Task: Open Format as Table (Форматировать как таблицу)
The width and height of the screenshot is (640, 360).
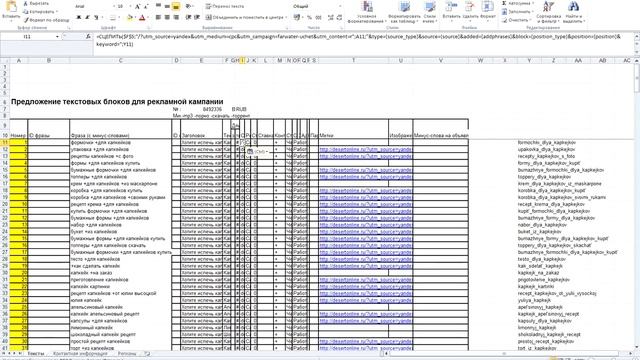Action: tap(404, 12)
